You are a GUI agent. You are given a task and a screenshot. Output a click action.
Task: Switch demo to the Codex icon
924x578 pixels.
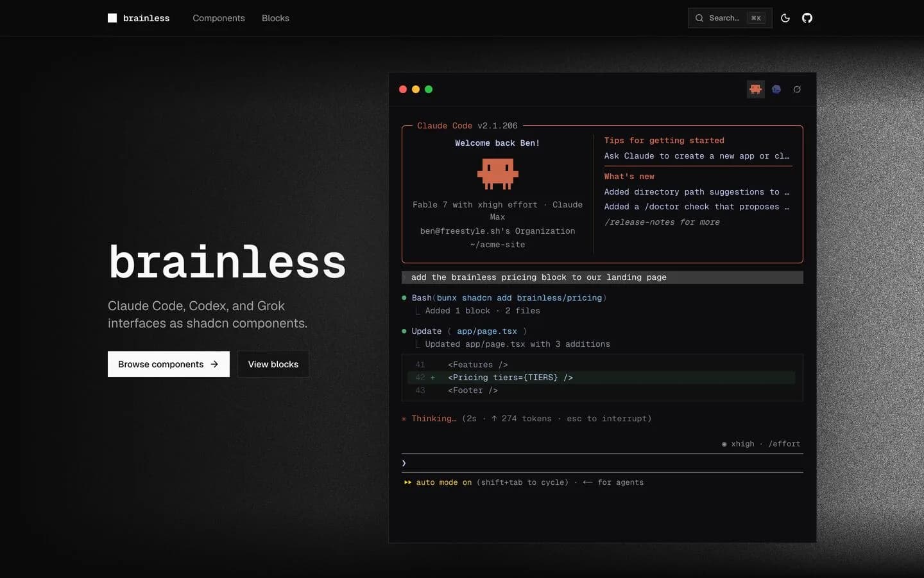[x=776, y=89]
